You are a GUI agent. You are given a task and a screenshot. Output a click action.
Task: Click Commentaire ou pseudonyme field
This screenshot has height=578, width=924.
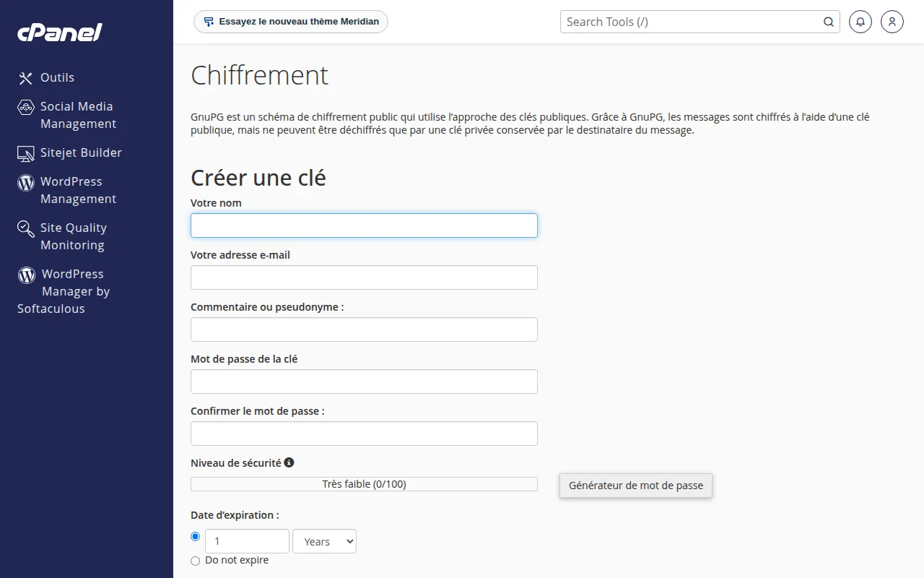[364, 329]
